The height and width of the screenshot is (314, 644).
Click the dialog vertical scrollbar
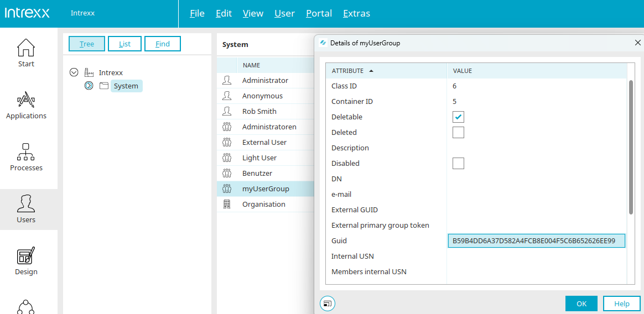(x=631, y=147)
